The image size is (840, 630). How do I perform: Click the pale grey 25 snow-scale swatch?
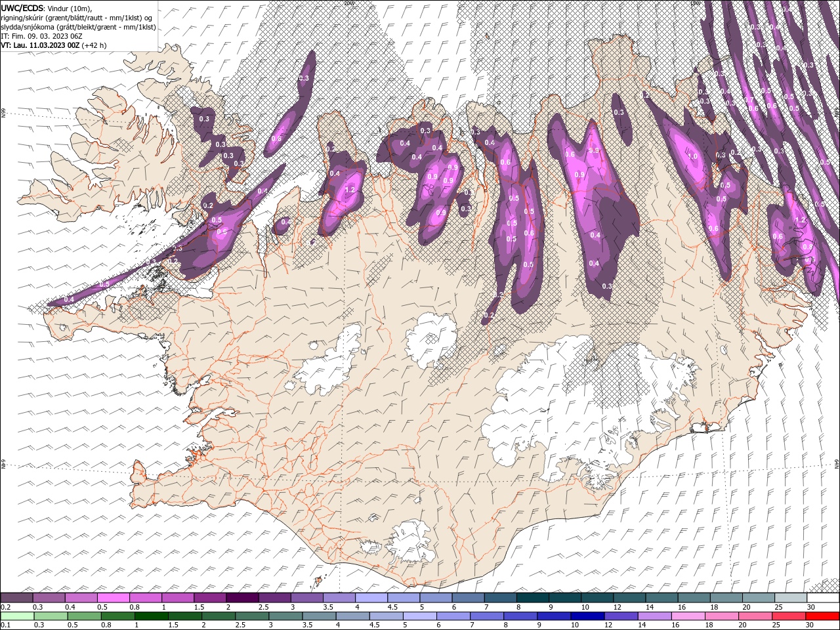pyautogui.click(x=791, y=598)
